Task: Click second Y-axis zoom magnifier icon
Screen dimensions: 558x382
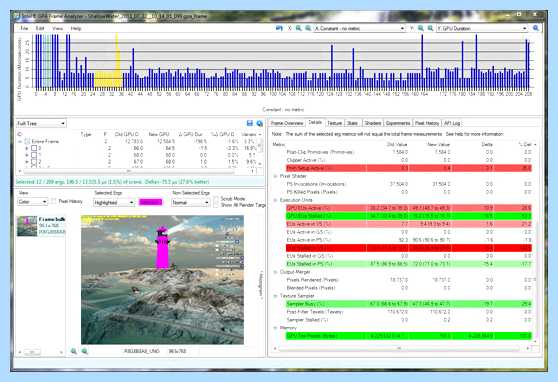Action: [x=430, y=28]
